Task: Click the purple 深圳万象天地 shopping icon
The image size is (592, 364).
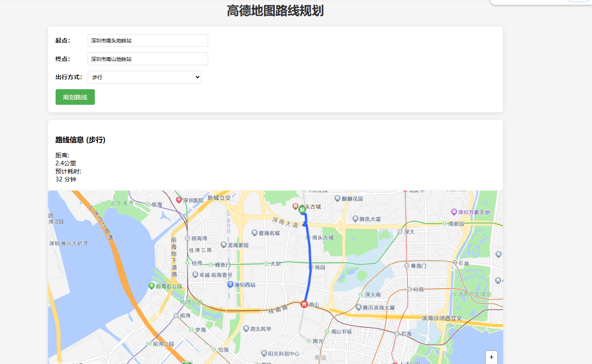Action: [x=454, y=212]
